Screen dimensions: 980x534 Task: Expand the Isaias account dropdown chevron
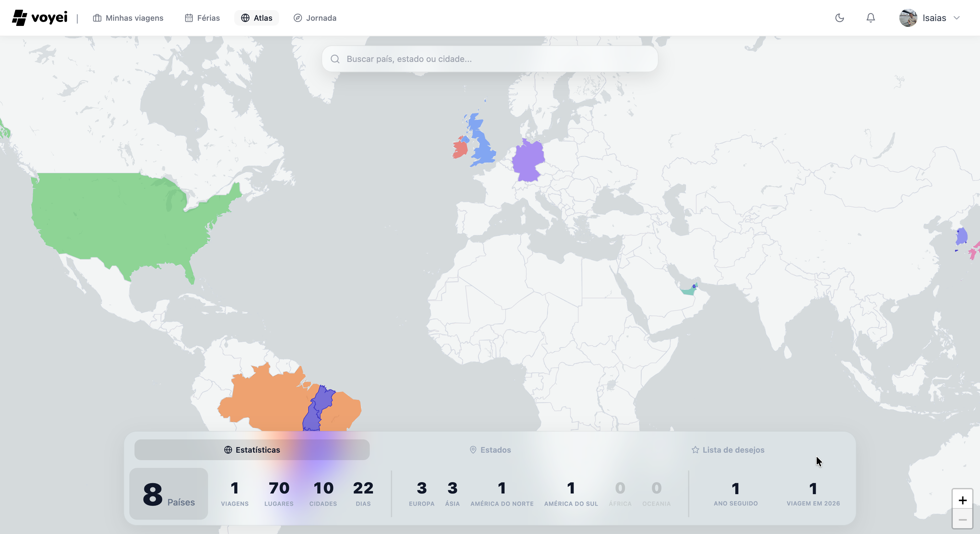coord(957,18)
